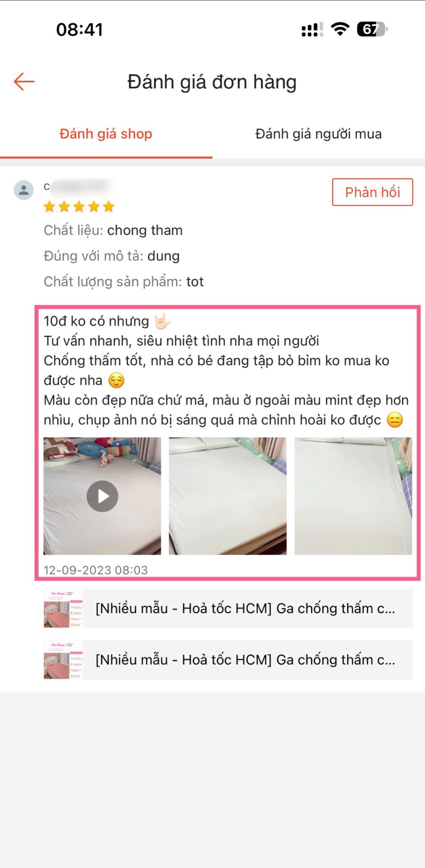This screenshot has width=425, height=868.
Task: Tap the 08:41 clock in status bar
Action: pyautogui.click(x=80, y=30)
